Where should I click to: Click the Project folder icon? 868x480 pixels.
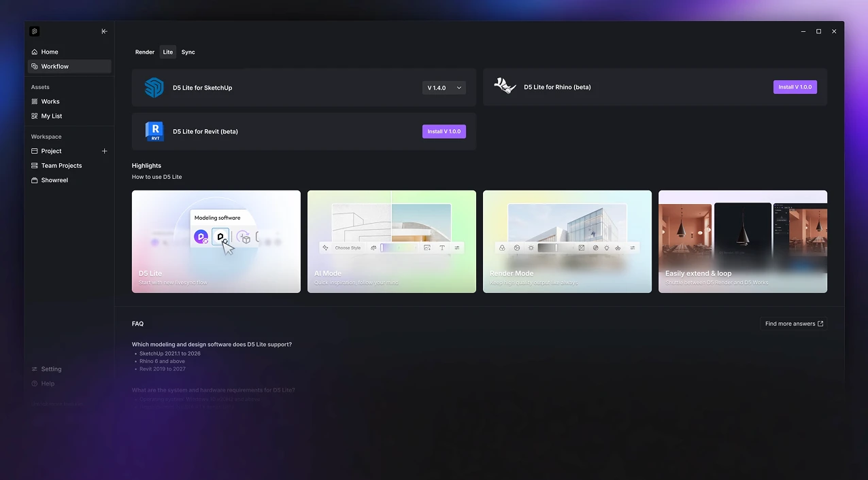point(35,151)
